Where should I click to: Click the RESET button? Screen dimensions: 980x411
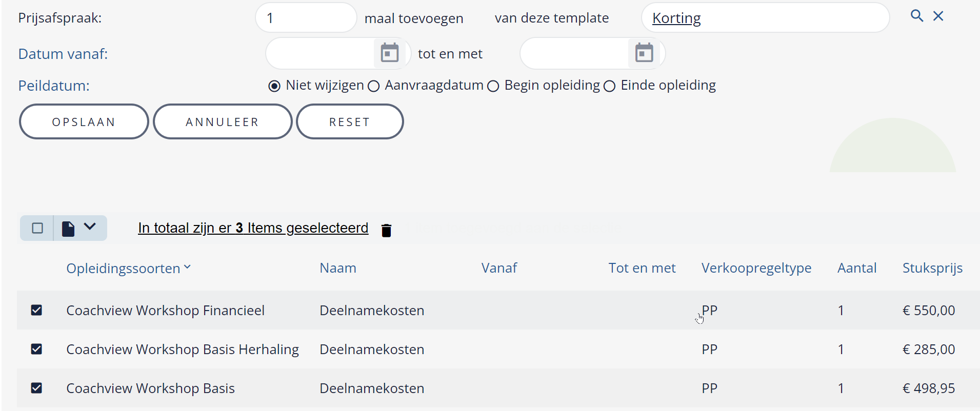[x=350, y=121]
